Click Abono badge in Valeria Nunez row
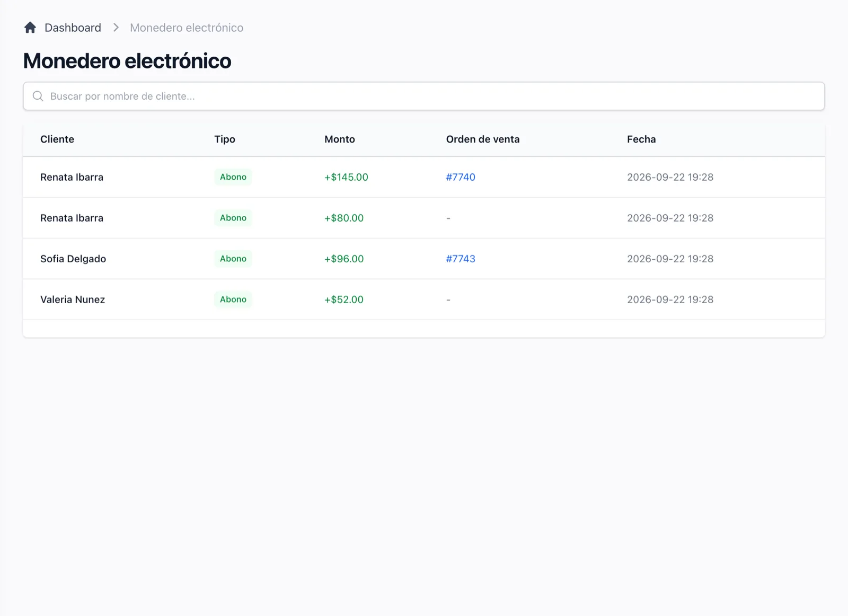 tap(233, 300)
